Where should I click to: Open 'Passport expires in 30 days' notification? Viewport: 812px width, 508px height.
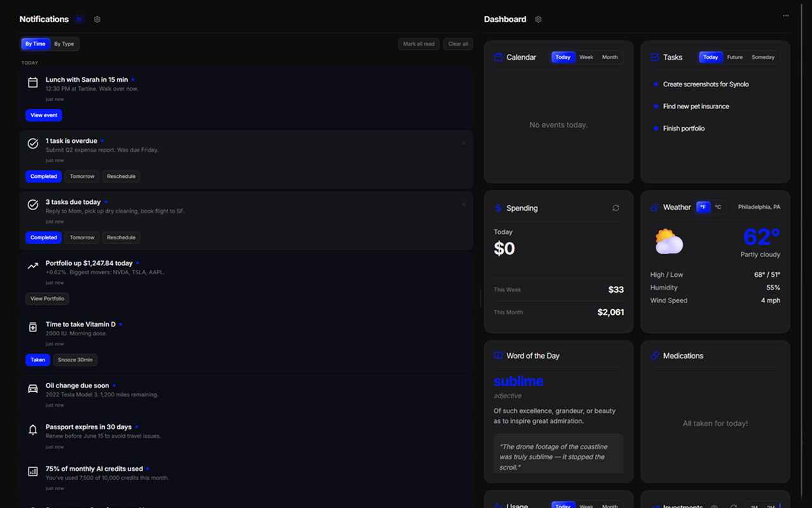point(246,436)
